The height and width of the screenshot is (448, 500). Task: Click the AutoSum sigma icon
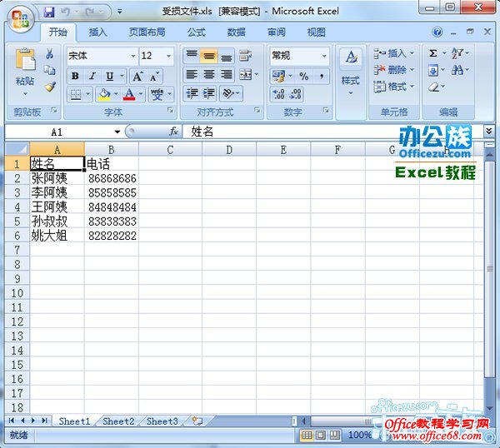[x=433, y=52]
